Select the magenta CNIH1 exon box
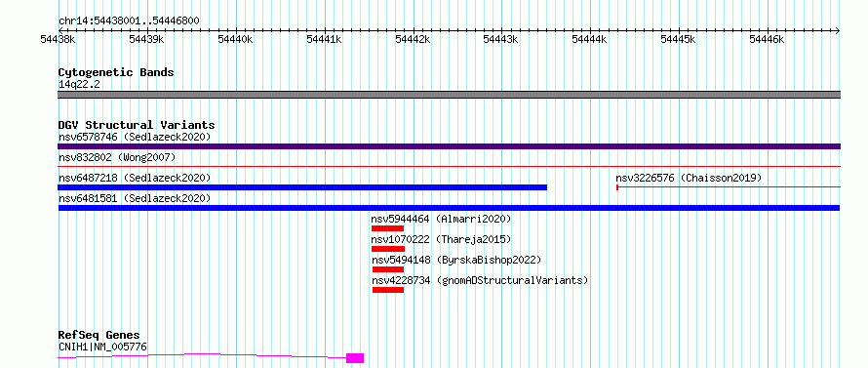The width and height of the screenshot is (868, 368). 355,358
